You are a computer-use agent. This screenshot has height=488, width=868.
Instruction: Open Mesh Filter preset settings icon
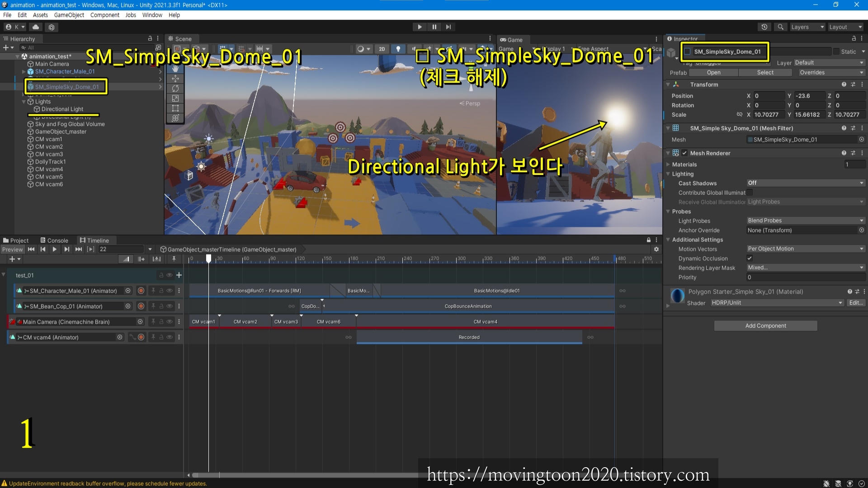pyautogui.click(x=853, y=128)
